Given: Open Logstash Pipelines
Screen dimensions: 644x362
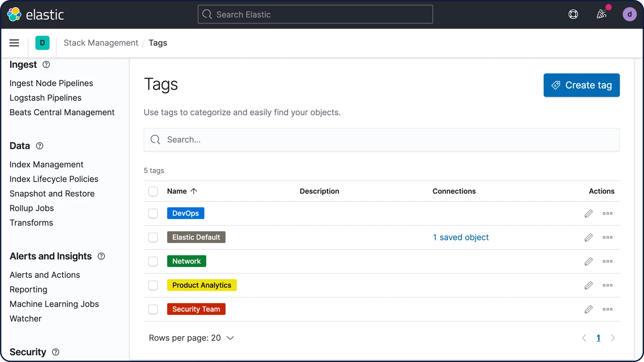Looking at the screenshot, I should (x=46, y=98).
